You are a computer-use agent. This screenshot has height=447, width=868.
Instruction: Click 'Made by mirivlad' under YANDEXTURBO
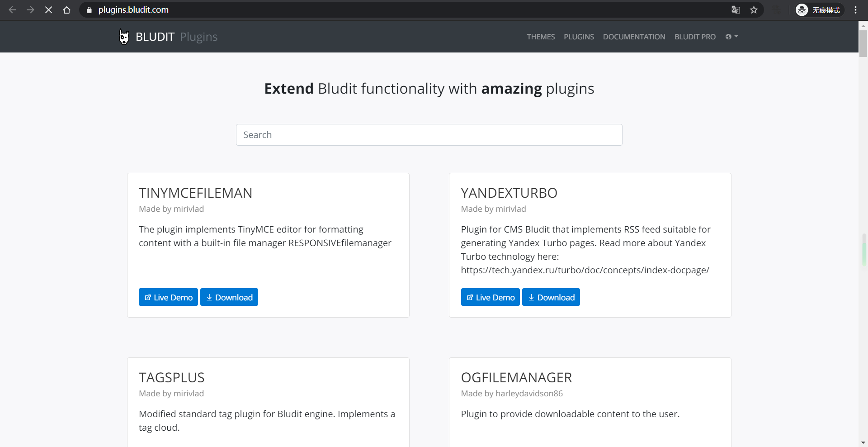click(x=493, y=209)
